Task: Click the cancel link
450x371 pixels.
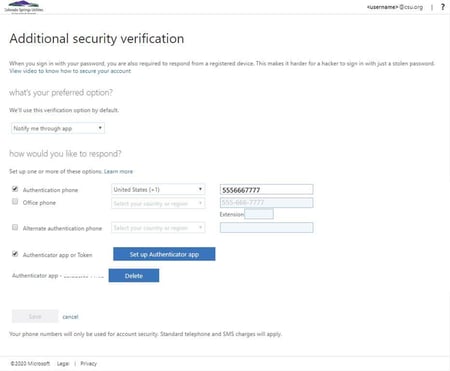Action: (70, 317)
